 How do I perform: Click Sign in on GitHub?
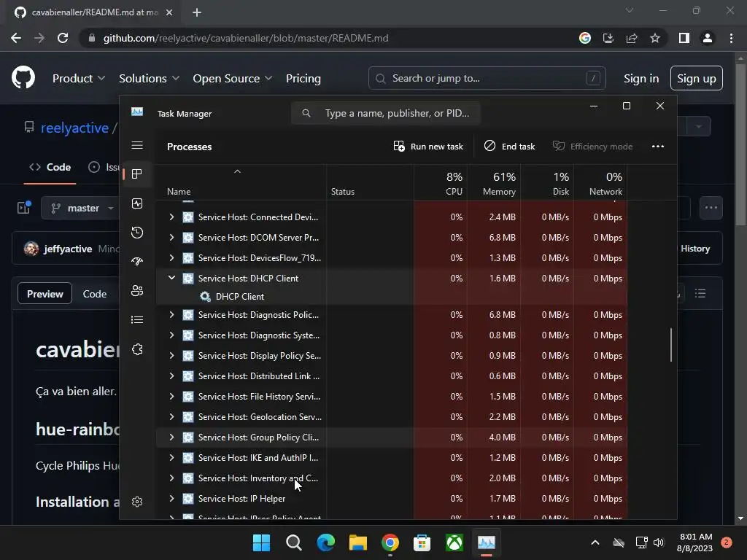click(x=641, y=79)
